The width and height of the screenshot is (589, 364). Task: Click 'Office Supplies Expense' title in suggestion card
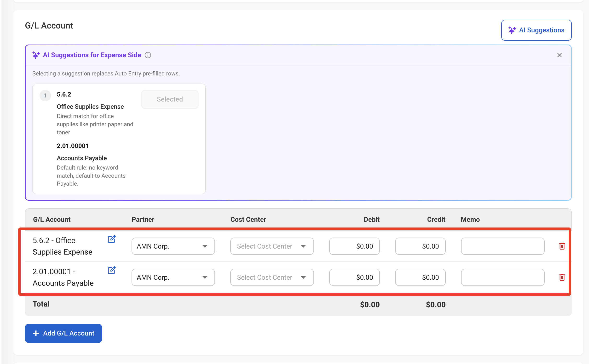point(90,107)
